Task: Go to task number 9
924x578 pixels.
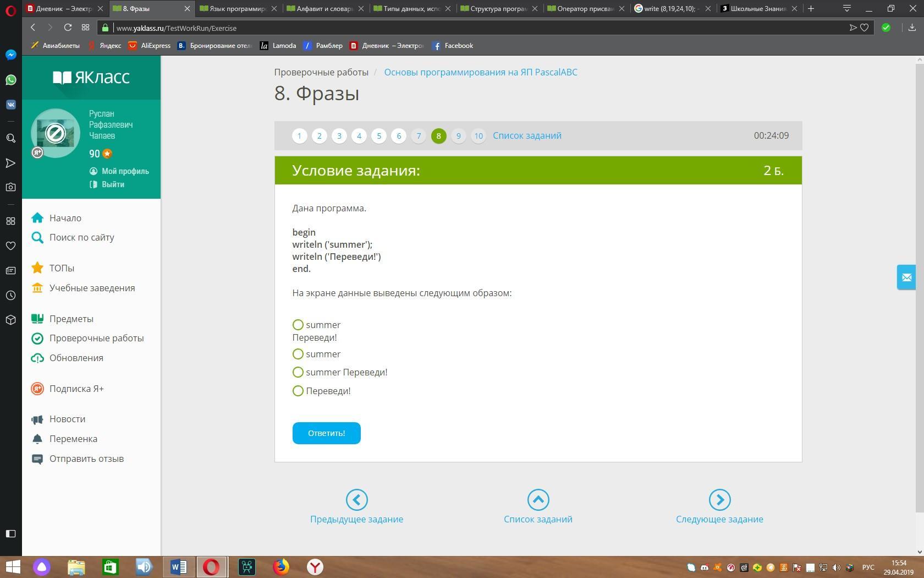Action: 458,136
